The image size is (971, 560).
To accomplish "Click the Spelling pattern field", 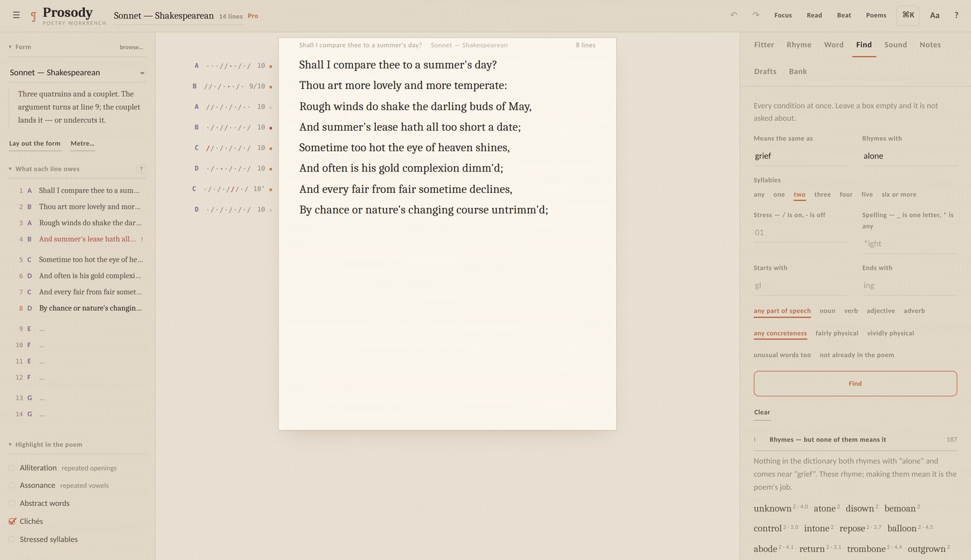I will pyautogui.click(x=909, y=244).
